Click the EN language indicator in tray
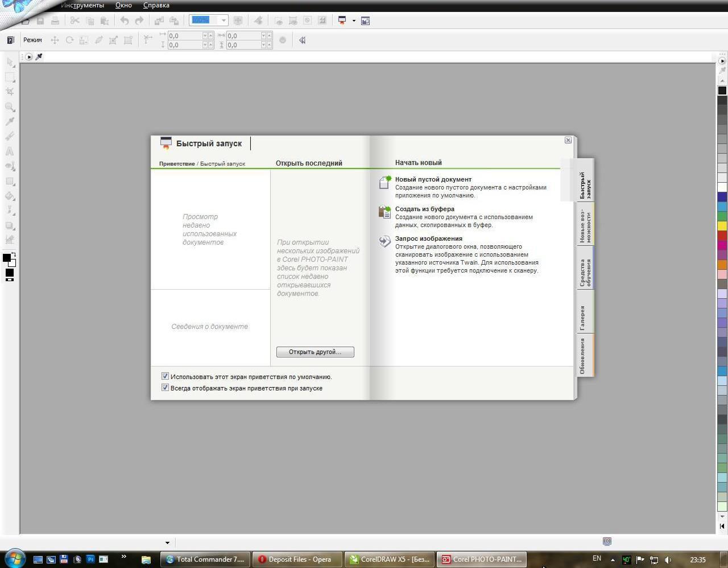This screenshot has width=728, height=568. point(597,559)
